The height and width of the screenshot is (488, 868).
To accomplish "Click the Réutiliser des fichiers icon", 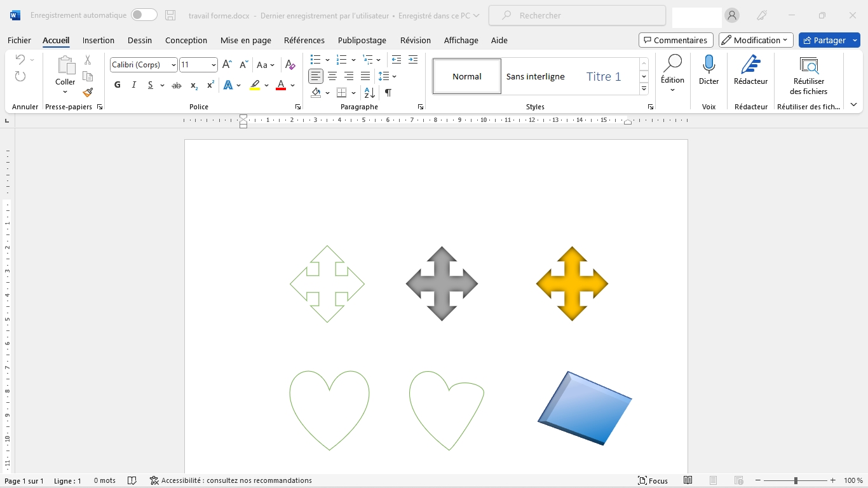I will [808, 65].
